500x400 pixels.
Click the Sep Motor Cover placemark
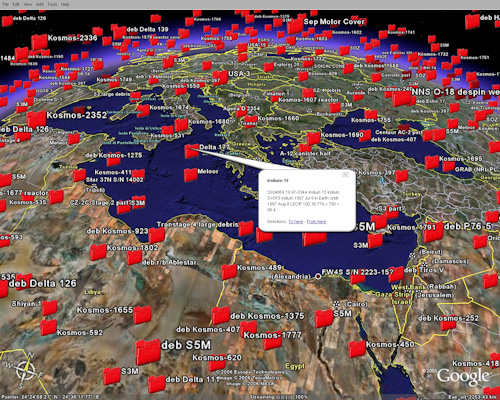[x=295, y=26]
